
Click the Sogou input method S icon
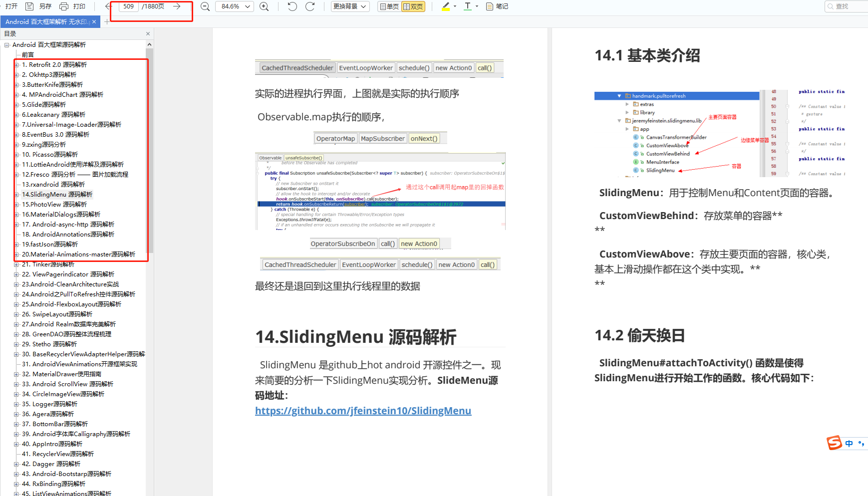pyautogui.click(x=834, y=443)
